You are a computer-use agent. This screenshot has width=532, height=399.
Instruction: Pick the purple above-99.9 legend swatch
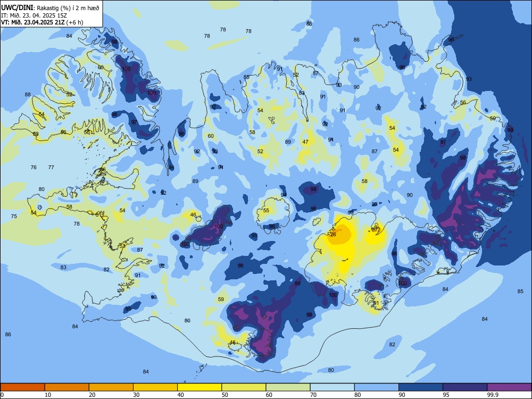[x=509, y=387]
